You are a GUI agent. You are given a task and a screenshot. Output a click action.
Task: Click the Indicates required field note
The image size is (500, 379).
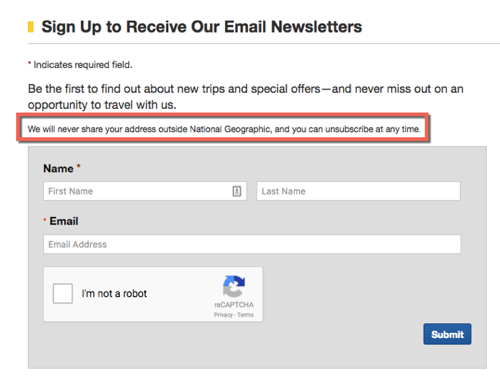[80, 65]
